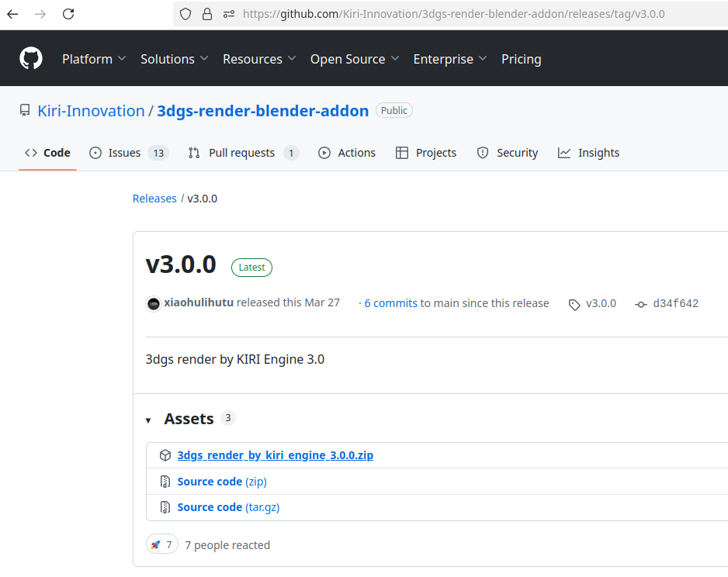
Task: Click the shield tracking protection icon
Action: pyautogui.click(x=185, y=14)
